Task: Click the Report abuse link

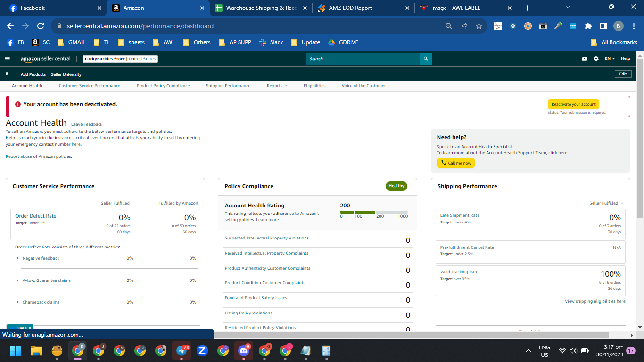Action: [x=19, y=156]
